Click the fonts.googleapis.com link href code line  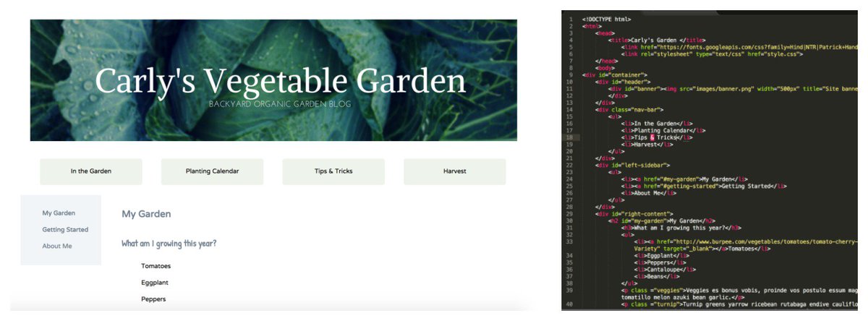[739, 47]
